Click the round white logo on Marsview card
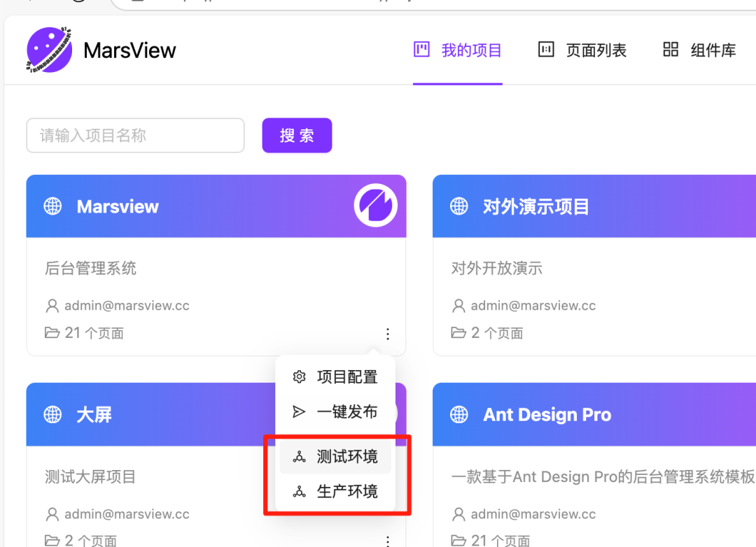This screenshot has height=547, width=756. pos(375,206)
